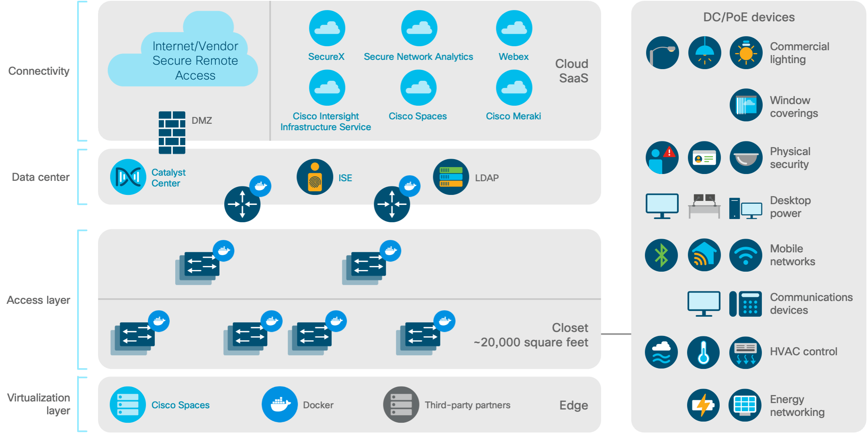Viewport: 868px width, 434px height.
Task: Click the ID badge physical security icon
Action: (x=704, y=158)
